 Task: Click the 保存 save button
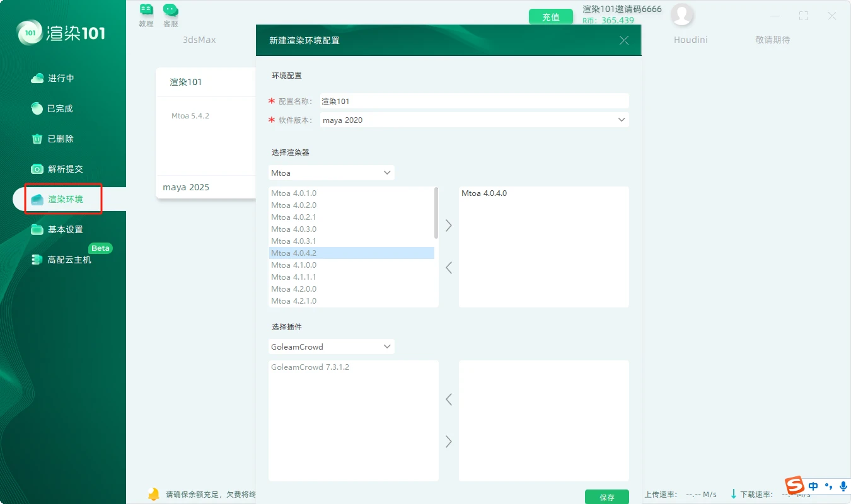(607, 497)
